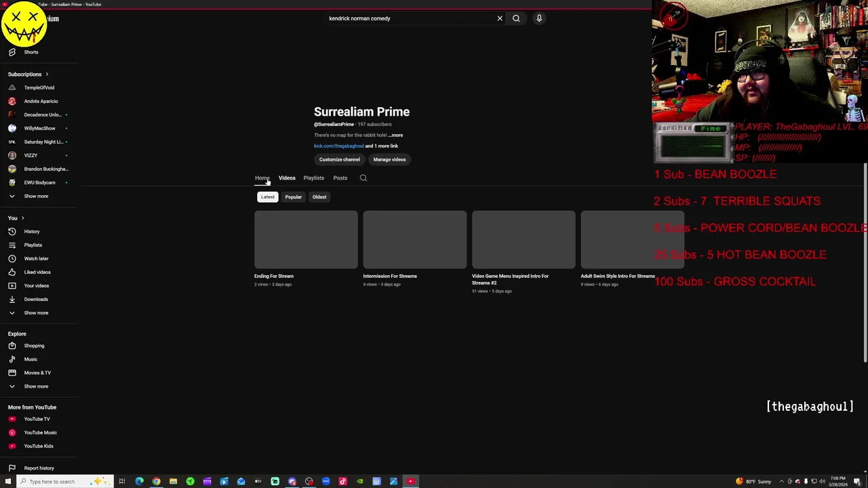Viewport: 868px width, 488px height.
Task: Click Customize channel button
Action: click(340, 159)
